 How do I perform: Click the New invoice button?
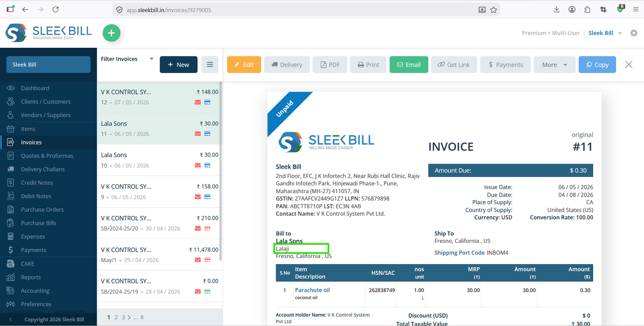click(179, 64)
